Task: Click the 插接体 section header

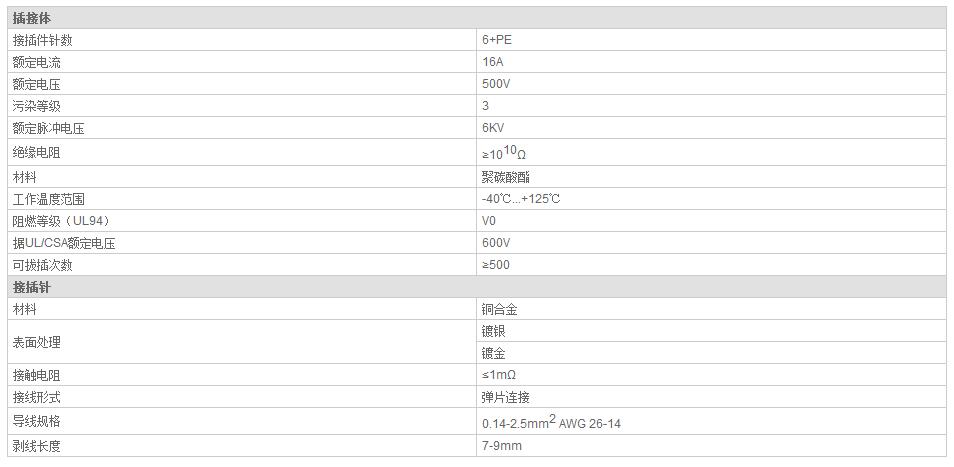Action: coord(33,18)
